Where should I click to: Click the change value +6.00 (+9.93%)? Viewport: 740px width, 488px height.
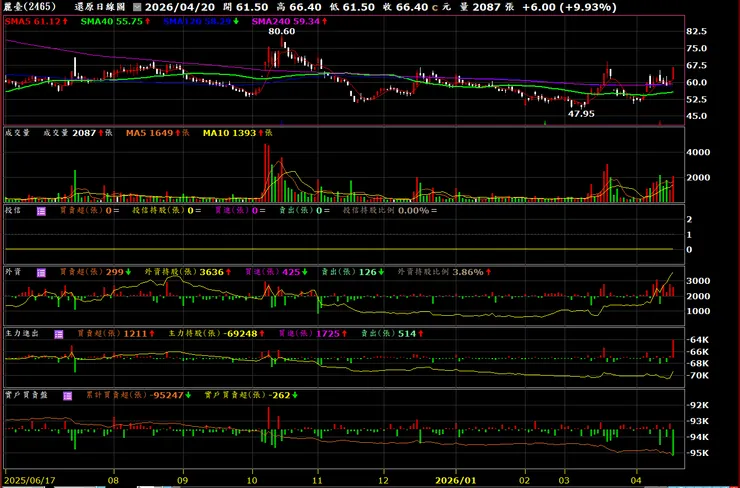pyautogui.click(x=569, y=7)
